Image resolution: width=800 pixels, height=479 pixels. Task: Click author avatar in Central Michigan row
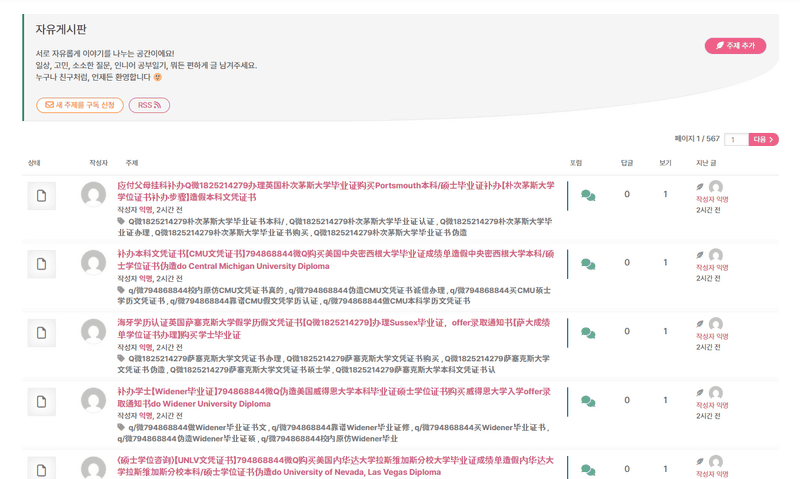[x=93, y=263]
